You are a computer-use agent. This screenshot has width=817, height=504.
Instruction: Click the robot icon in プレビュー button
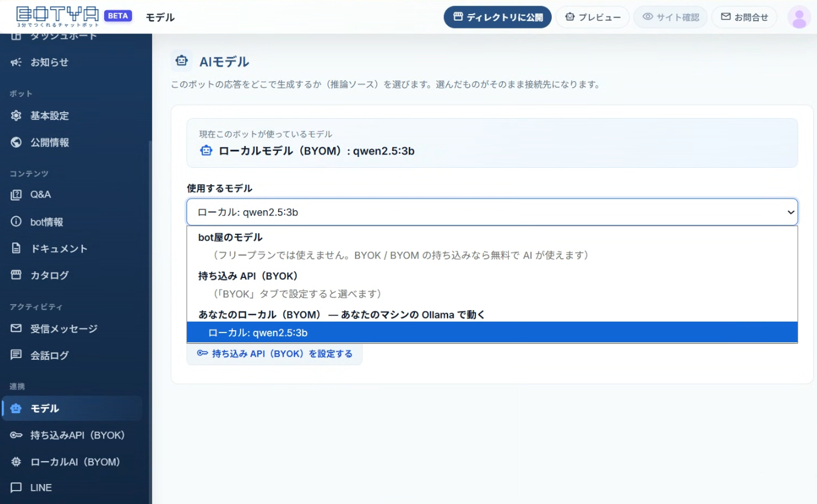(569, 17)
